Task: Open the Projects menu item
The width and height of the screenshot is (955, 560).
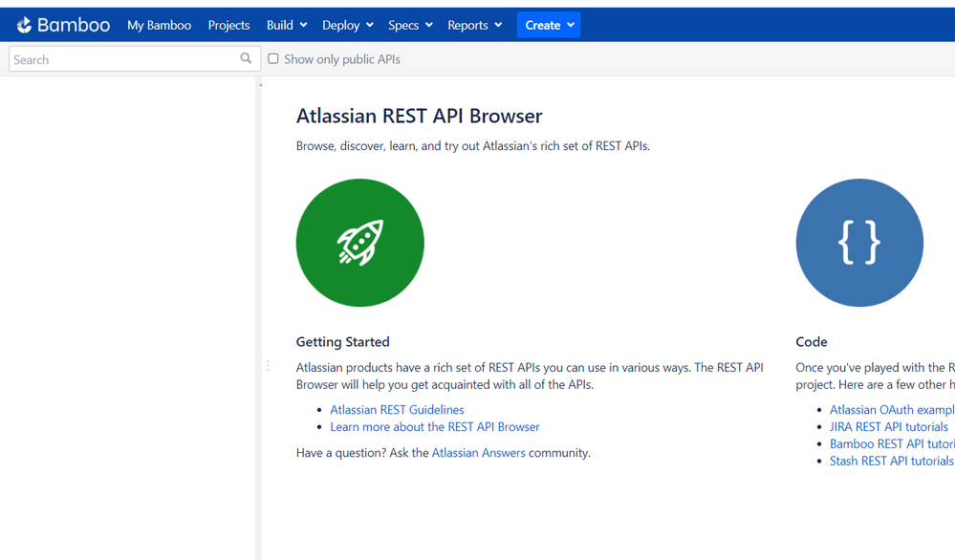Action: click(229, 25)
